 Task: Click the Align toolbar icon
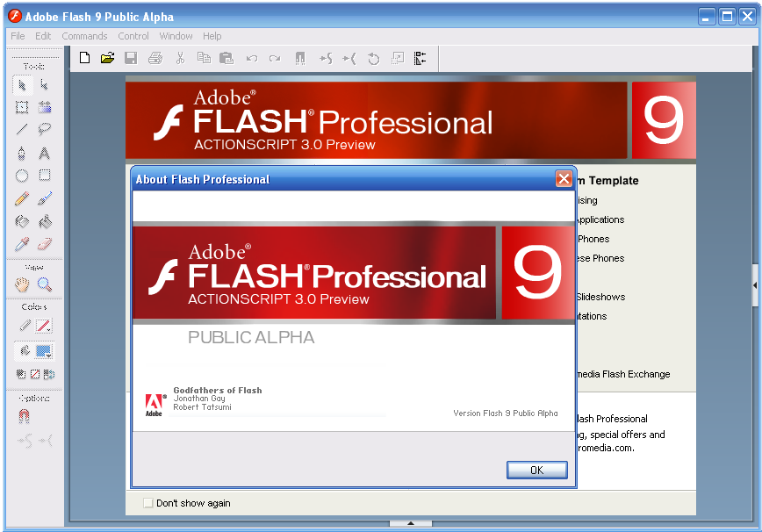pyautogui.click(x=421, y=59)
